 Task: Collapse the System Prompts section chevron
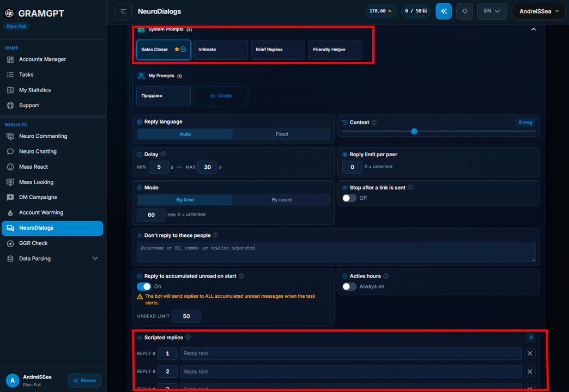tap(534, 29)
